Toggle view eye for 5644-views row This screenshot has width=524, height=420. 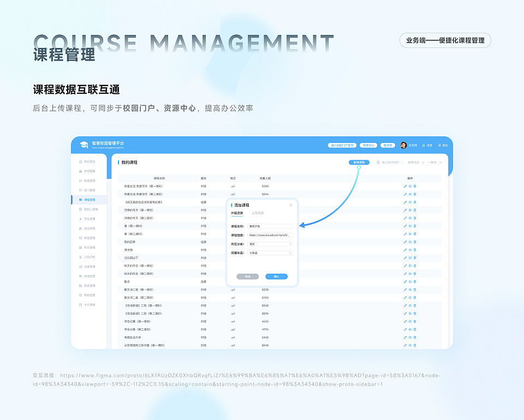point(410,194)
